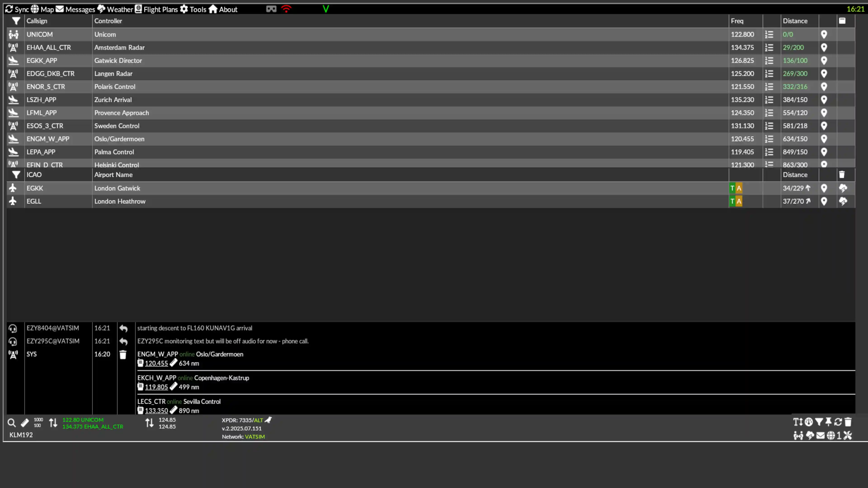Open the Weather menu
This screenshot has height=488, width=868.
(x=115, y=9)
